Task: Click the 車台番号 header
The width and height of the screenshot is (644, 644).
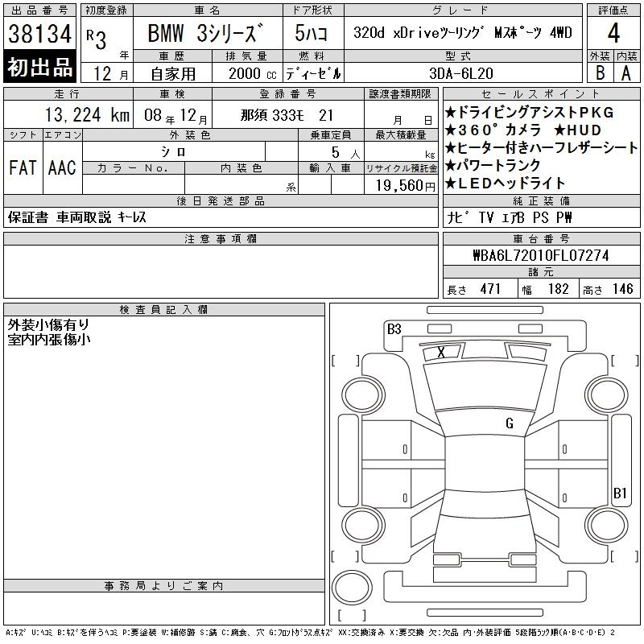Action: 541,238
